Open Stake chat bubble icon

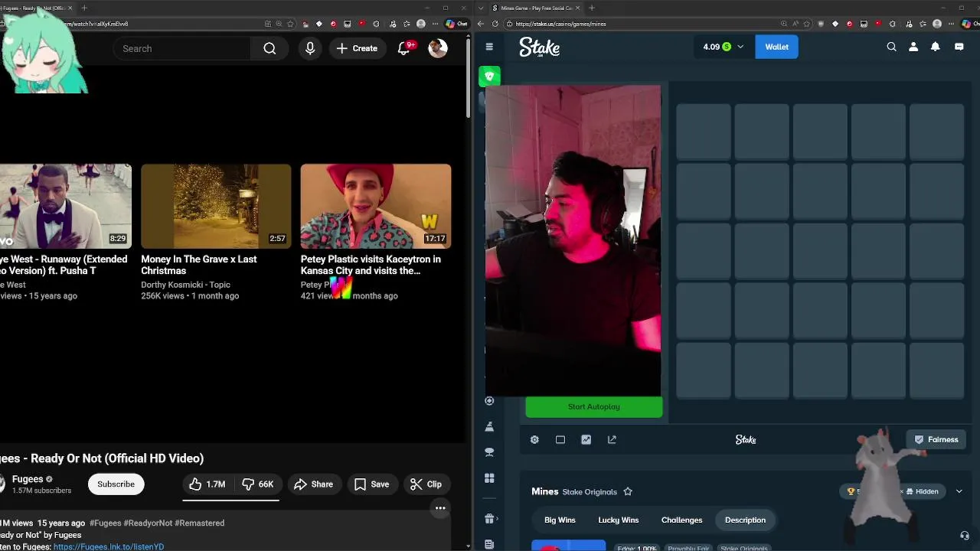click(x=959, y=47)
